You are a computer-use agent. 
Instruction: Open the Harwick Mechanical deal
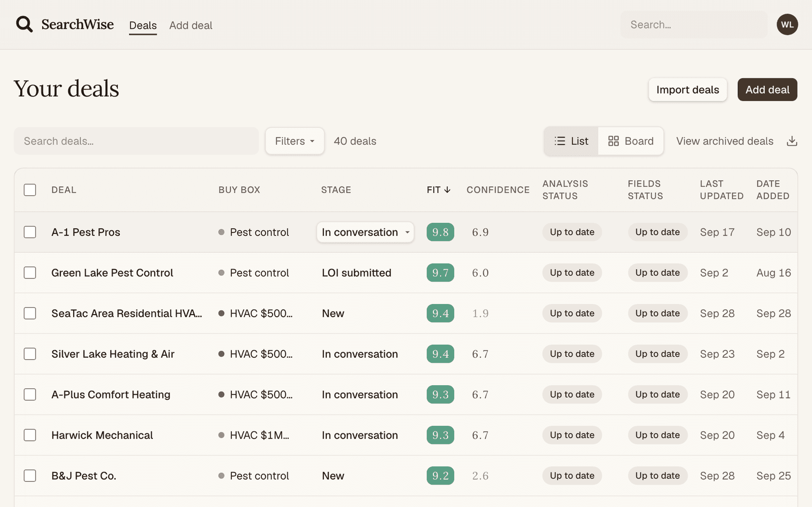(102, 435)
